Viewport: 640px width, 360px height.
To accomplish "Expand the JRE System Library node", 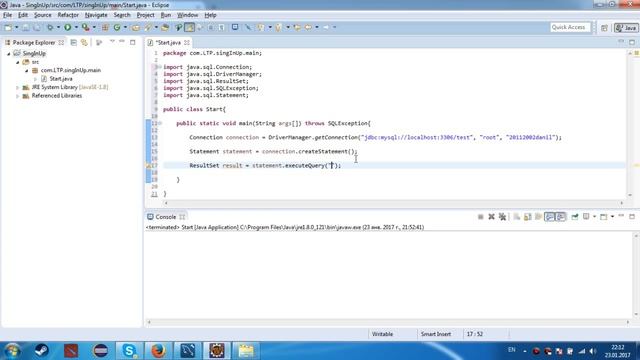I will tap(18, 87).
